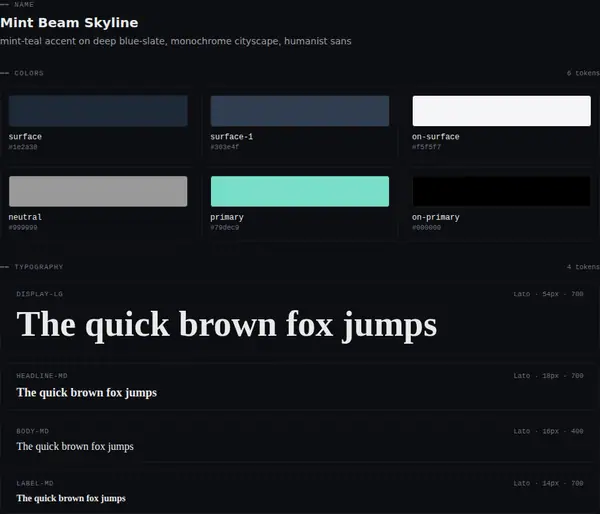Click the hex code under 'on-primary'
The width and height of the screenshot is (600, 514).
click(x=426, y=227)
